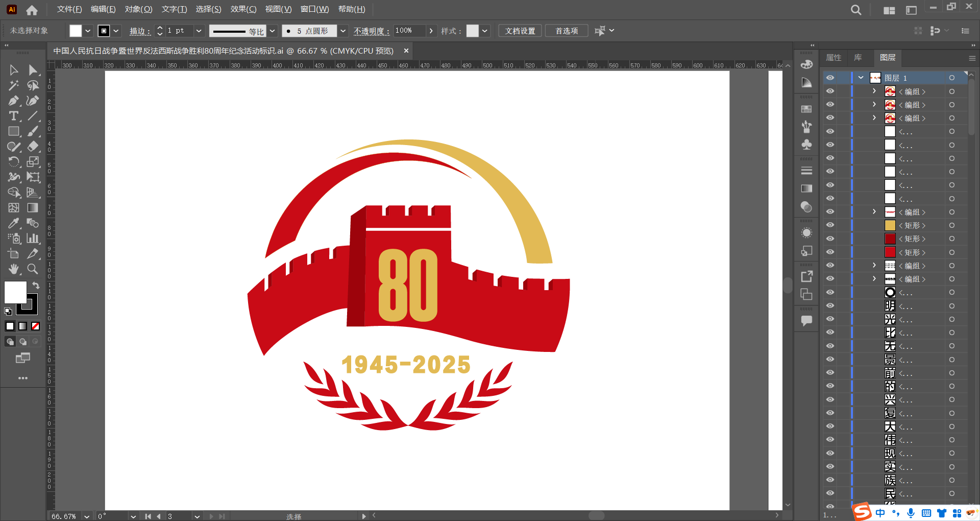Select the Zoom tool
The width and height of the screenshot is (980, 521).
[x=33, y=269]
